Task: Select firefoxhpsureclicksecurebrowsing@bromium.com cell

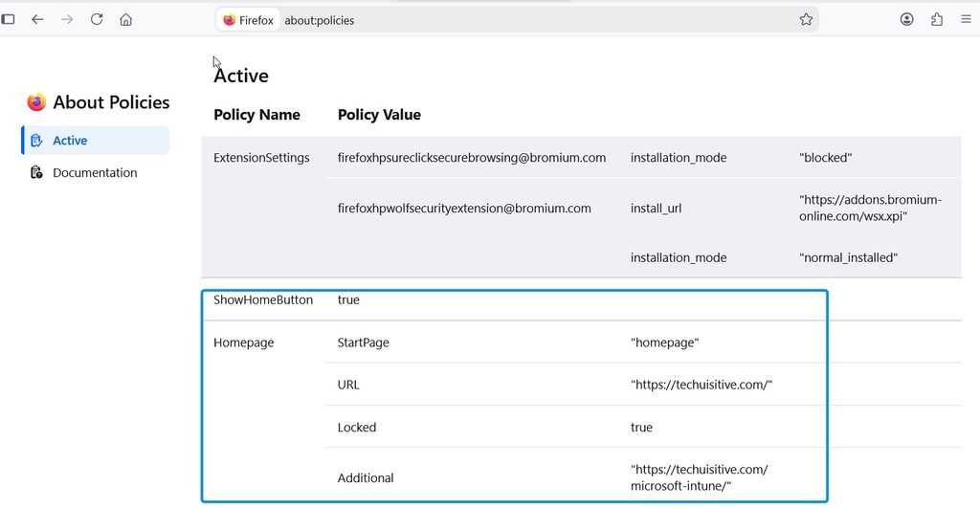Action: pyautogui.click(x=472, y=158)
